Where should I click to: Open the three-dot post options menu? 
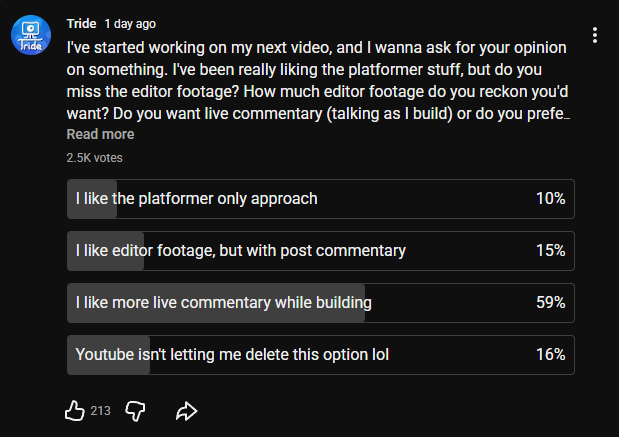point(595,35)
